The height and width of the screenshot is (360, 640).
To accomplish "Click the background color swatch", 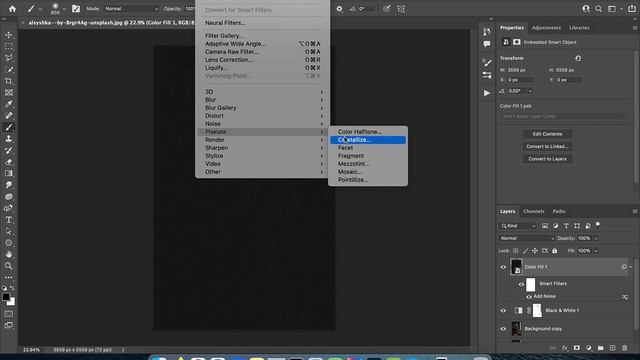I will [12, 303].
